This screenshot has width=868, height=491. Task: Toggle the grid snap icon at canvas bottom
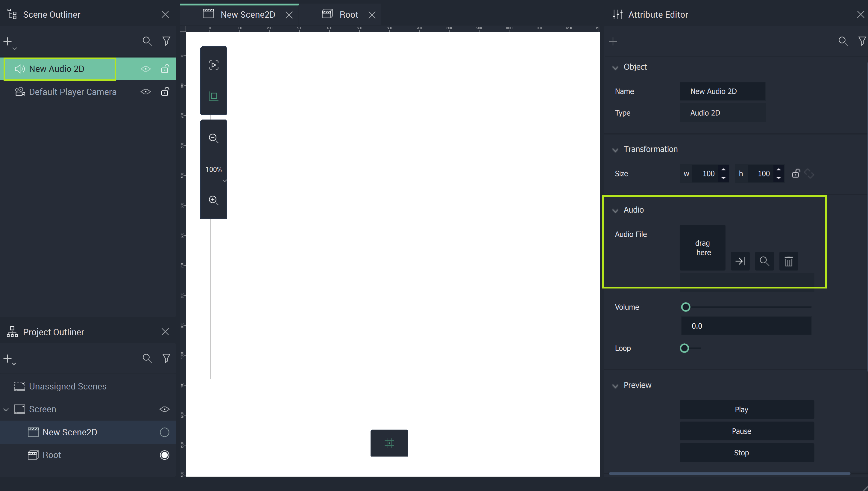389,443
